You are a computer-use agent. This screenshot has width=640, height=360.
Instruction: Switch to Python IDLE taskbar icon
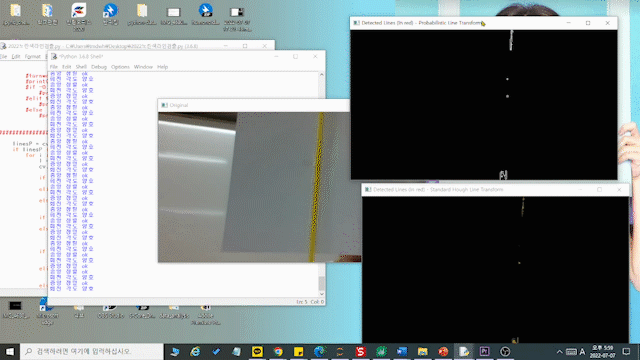pos(464,351)
